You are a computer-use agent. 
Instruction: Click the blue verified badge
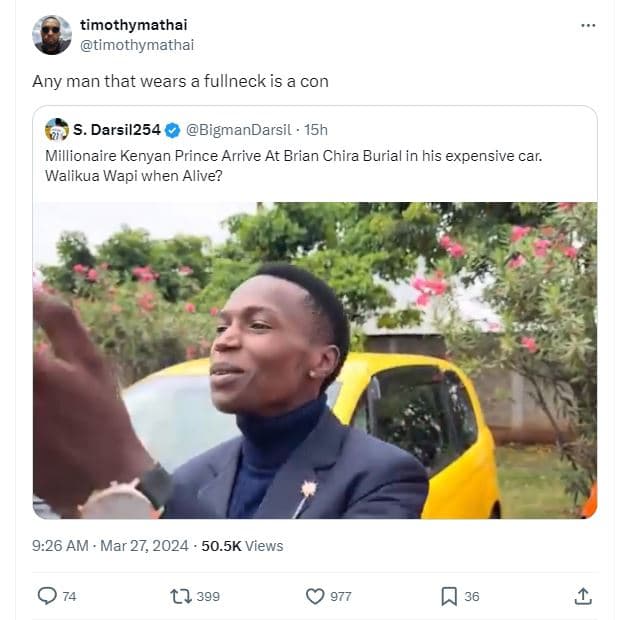(x=172, y=130)
